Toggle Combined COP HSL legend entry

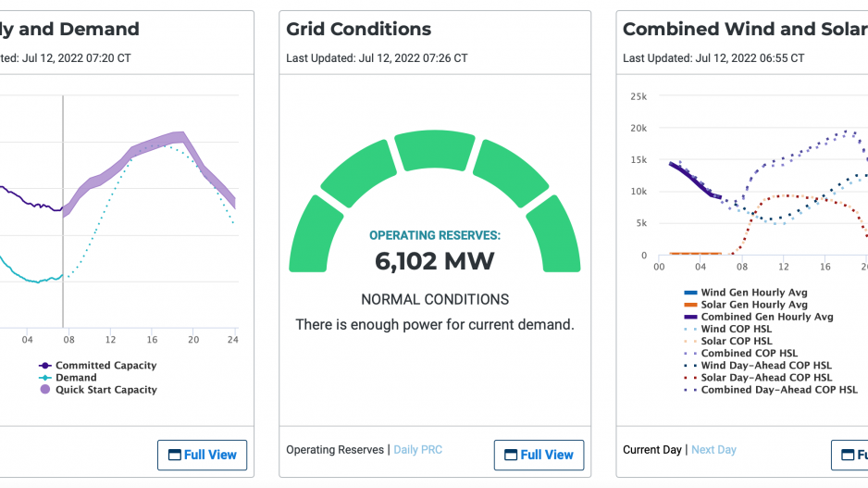tap(740, 354)
